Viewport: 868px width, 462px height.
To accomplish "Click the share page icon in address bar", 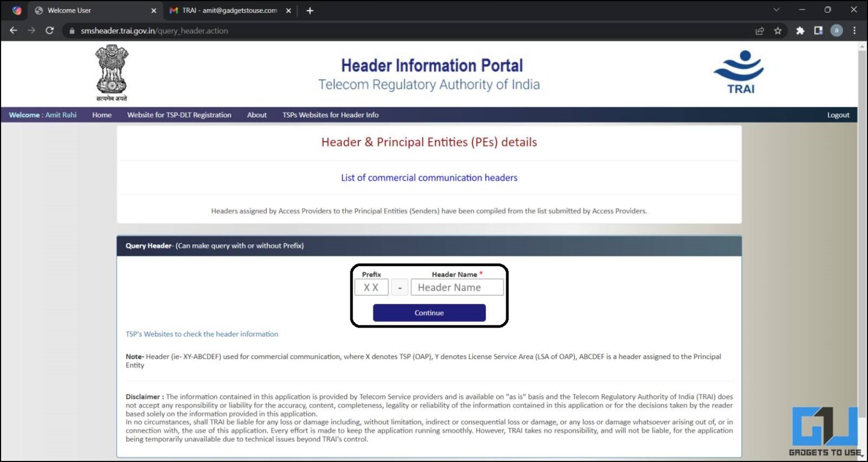I will pos(759,30).
